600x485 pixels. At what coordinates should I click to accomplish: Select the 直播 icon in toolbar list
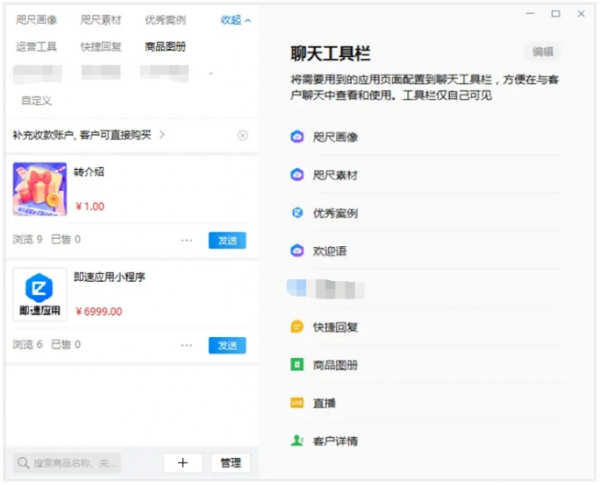[296, 403]
